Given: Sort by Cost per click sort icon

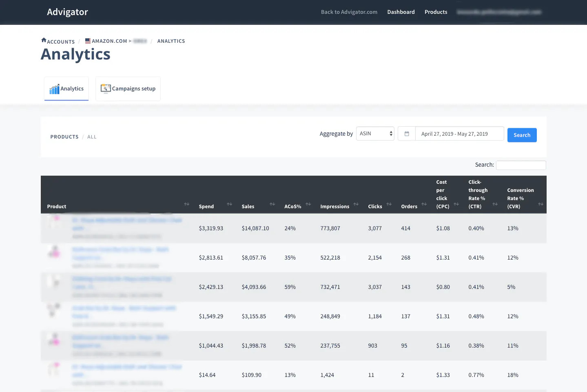Looking at the screenshot, I should (x=456, y=204).
